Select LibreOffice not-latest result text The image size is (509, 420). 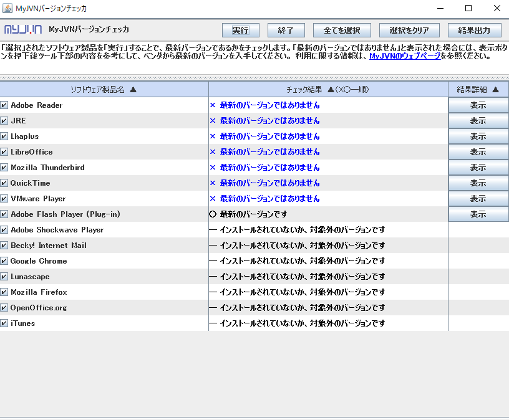pos(269,152)
